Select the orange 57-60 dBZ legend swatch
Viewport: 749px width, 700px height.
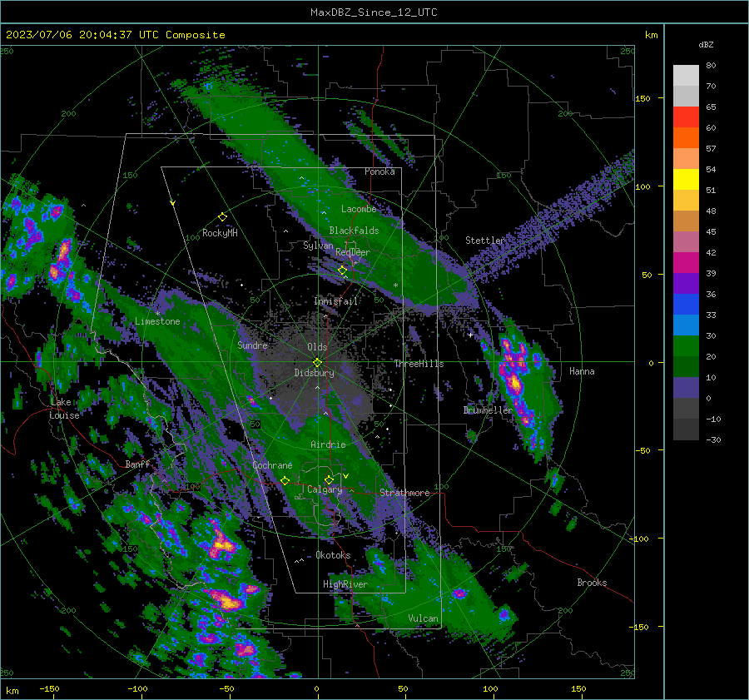click(686, 138)
